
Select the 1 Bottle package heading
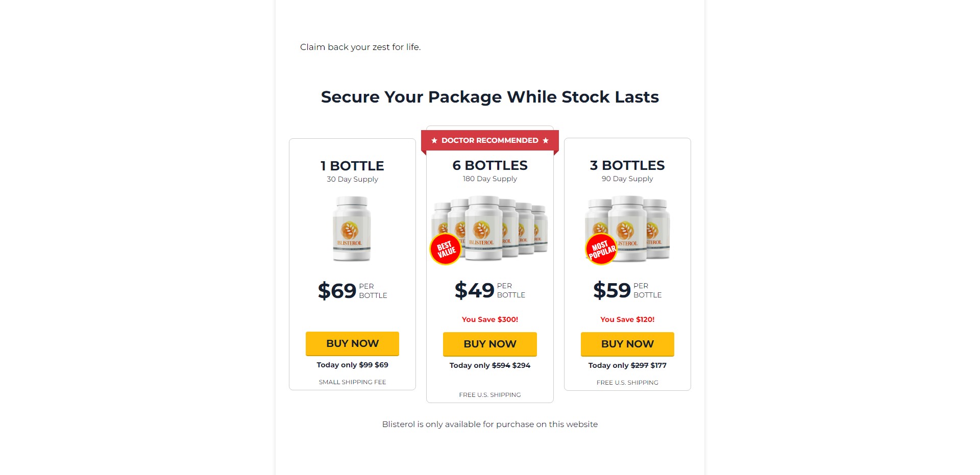tap(352, 166)
